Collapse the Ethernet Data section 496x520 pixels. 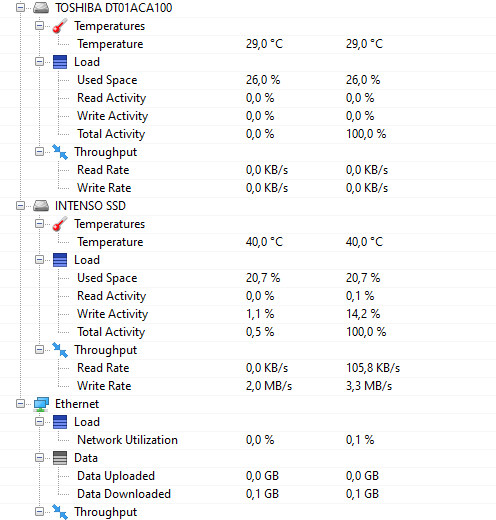click(39, 458)
